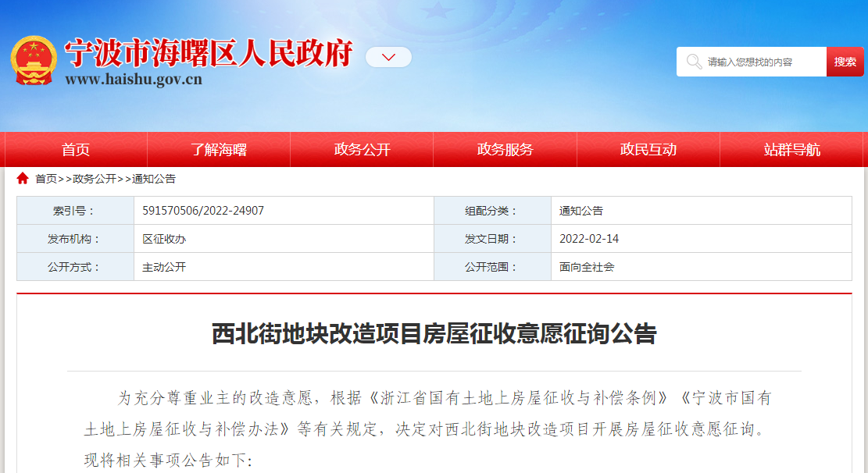Expand the chevron dropdown beside site title
Image resolution: width=868 pixels, height=473 pixels.
(388, 57)
